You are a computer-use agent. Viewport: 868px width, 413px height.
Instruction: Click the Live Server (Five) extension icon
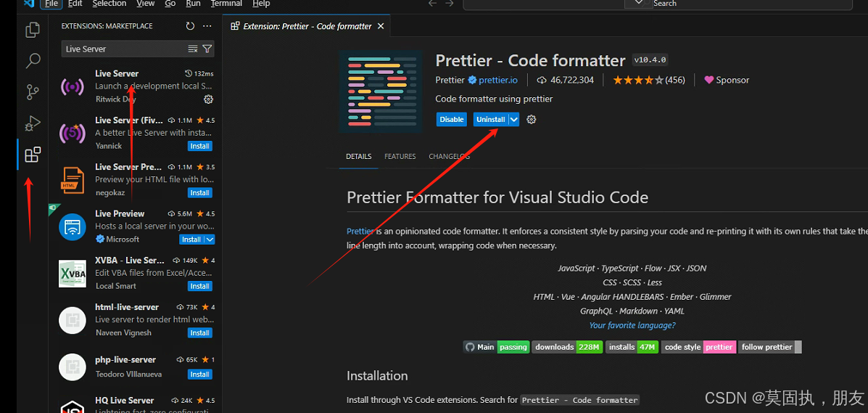click(72, 133)
